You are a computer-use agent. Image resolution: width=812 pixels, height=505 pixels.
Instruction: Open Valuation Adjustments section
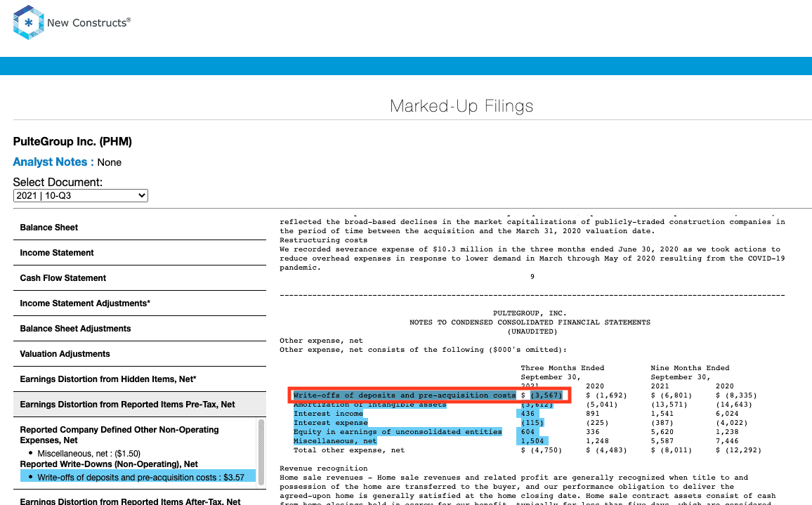coord(139,354)
